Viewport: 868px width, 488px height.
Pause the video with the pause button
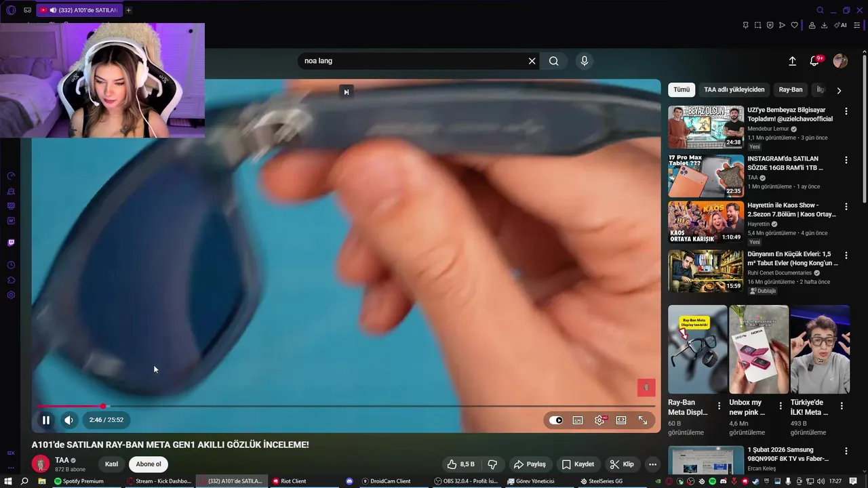tap(46, 420)
